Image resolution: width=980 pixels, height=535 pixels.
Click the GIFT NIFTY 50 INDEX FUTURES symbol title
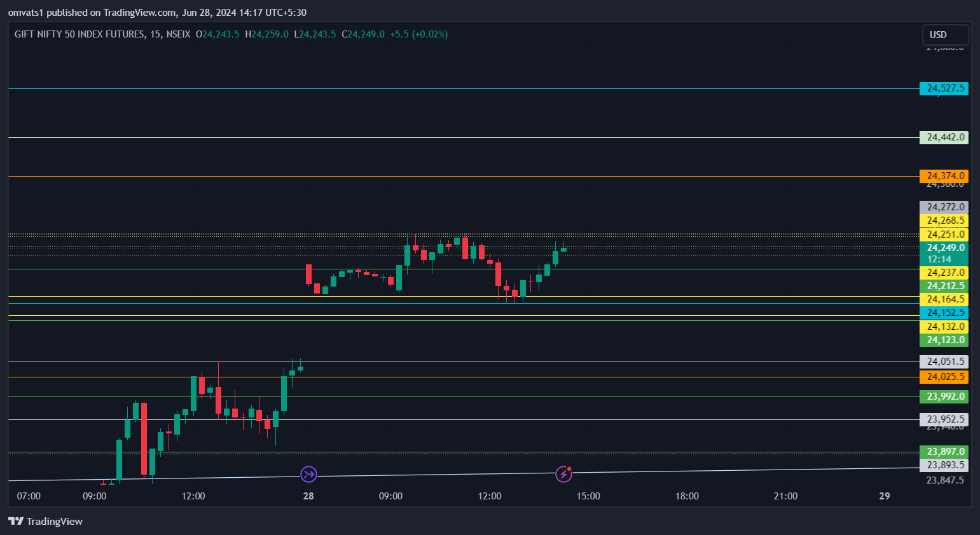[102, 34]
